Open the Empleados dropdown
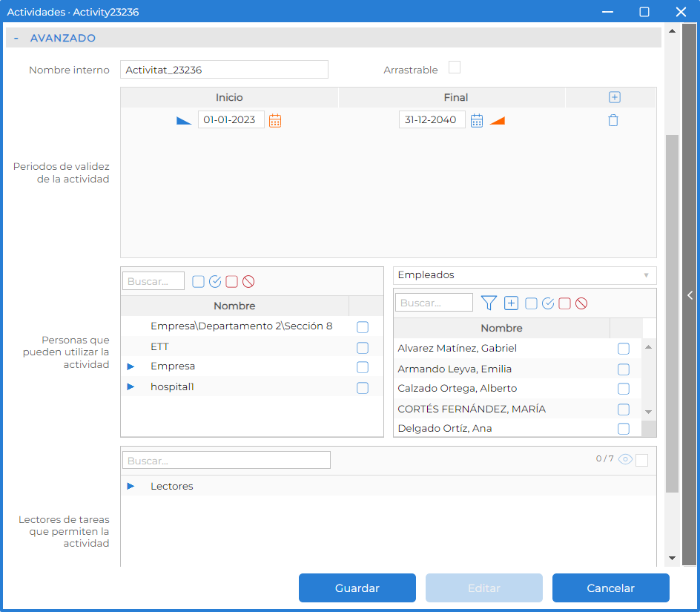Image resolution: width=700 pixels, height=612 pixels. (x=524, y=275)
